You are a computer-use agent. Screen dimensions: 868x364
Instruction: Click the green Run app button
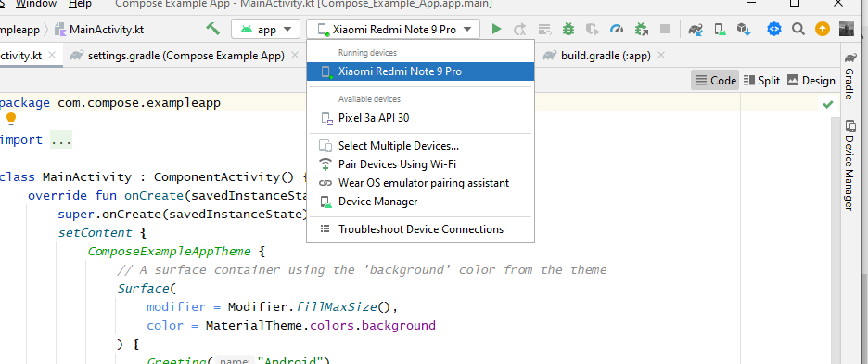(x=496, y=30)
